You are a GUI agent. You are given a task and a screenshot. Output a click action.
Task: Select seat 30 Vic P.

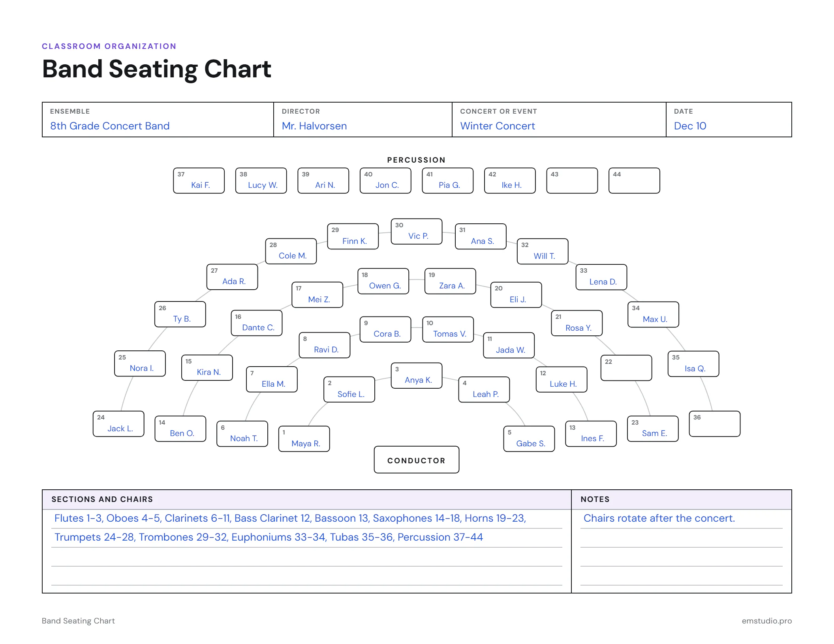click(x=417, y=232)
